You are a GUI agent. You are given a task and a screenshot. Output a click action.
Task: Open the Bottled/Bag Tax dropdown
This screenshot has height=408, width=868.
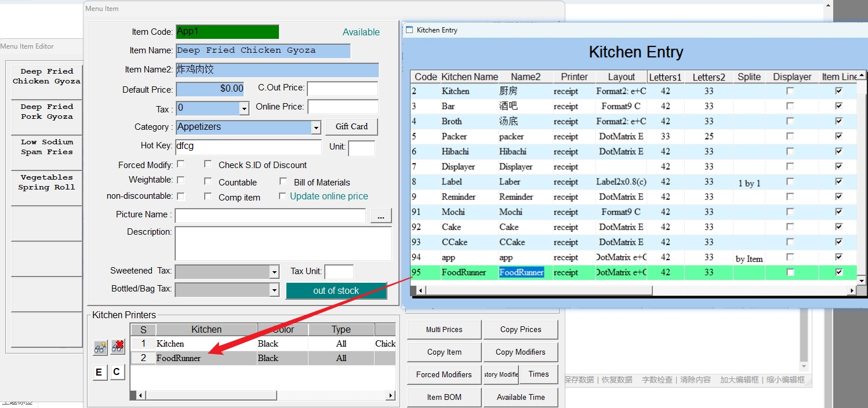pyautogui.click(x=274, y=289)
